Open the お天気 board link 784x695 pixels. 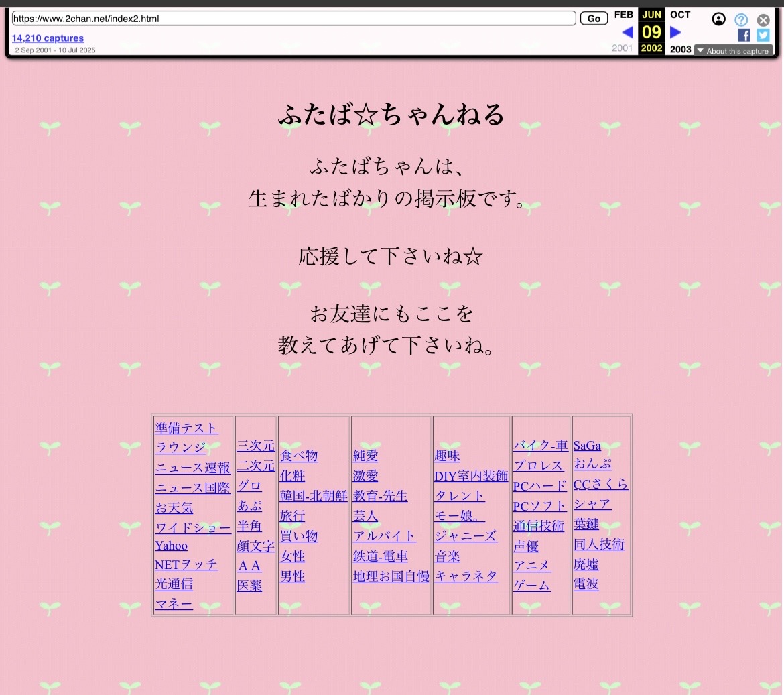[x=174, y=507]
